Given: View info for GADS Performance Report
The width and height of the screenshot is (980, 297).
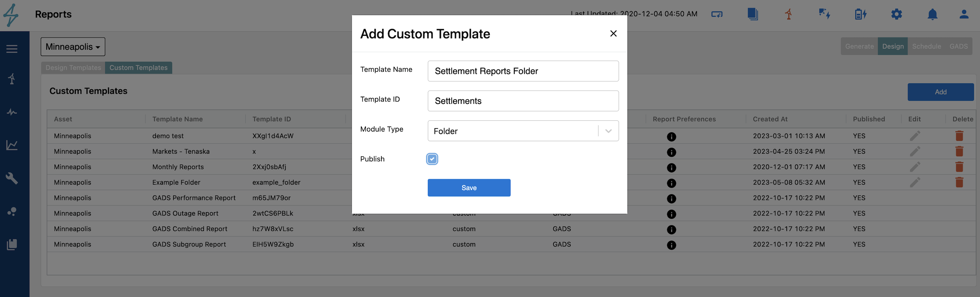Looking at the screenshot, I should tap(671, 199).
